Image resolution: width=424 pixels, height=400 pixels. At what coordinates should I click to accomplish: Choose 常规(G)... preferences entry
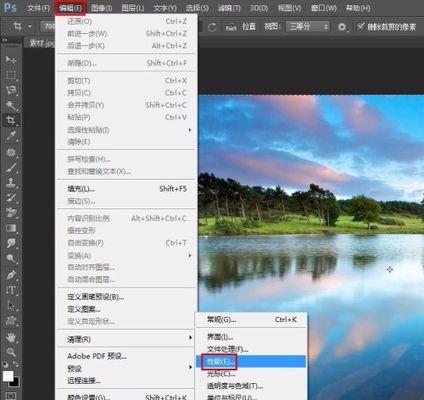(x=251, y=319)
